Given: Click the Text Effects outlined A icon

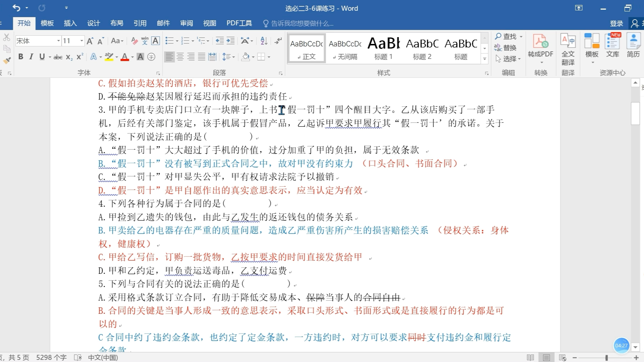Looking at the screenshot, I should point(93,57).
